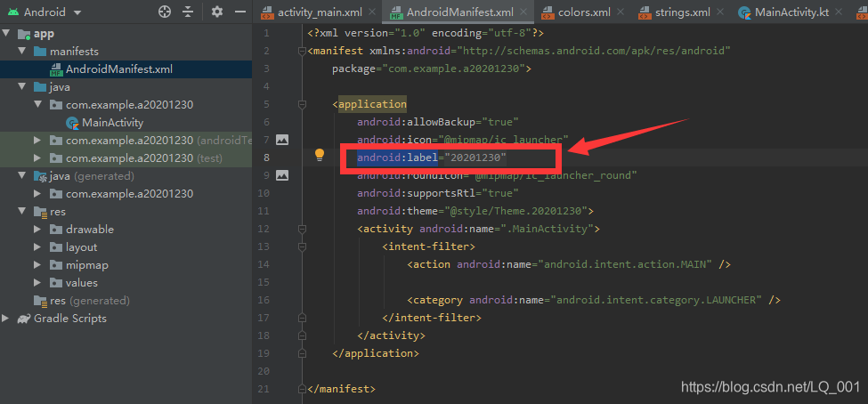This screenshot has height=404, width=868.
Task: Click android.intent.category.LAUNCHER text
Action: [656, 300]
